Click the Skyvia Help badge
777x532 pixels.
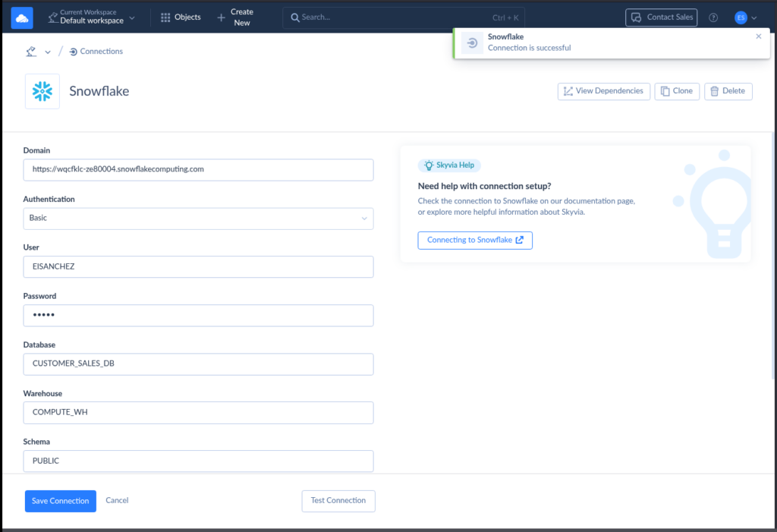[449, 165]
